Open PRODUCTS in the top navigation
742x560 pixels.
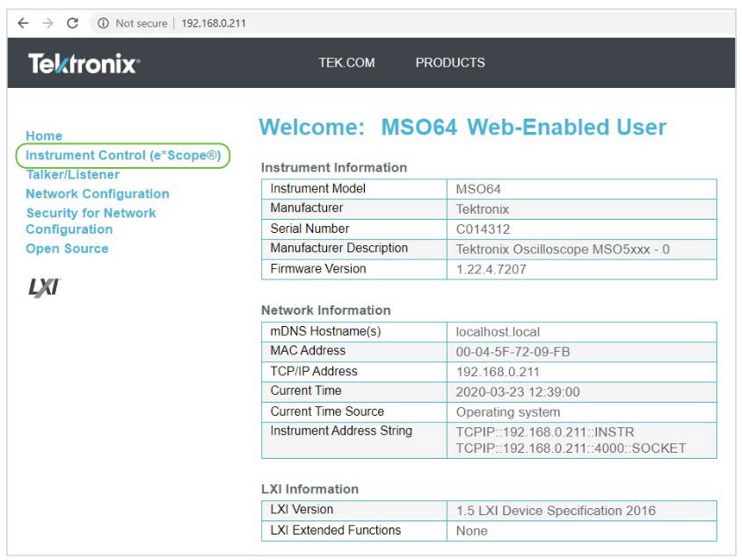pos(449,62)
